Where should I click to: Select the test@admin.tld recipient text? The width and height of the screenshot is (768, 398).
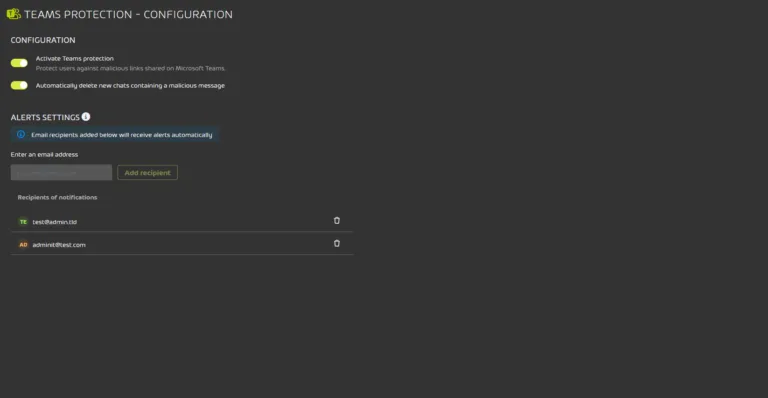54,222
